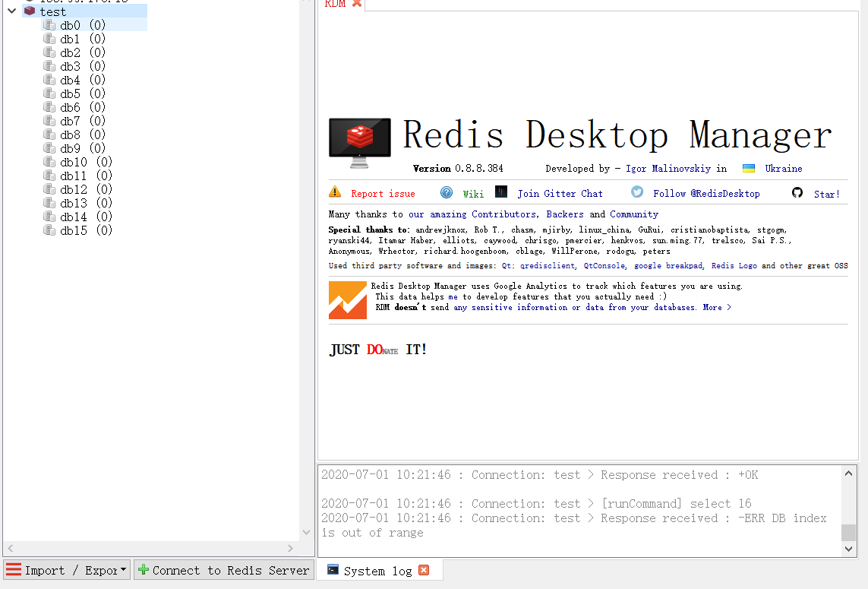Click the Qt: third party link

507,266
